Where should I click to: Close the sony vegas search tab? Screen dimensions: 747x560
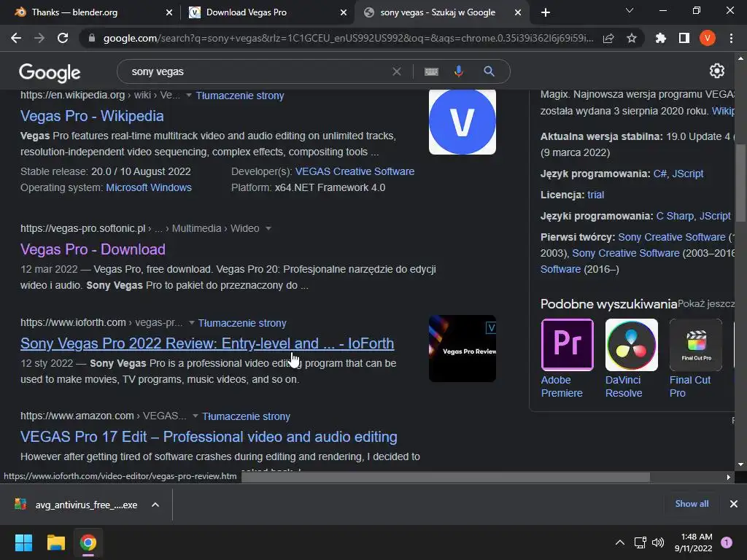coord(518,13)
